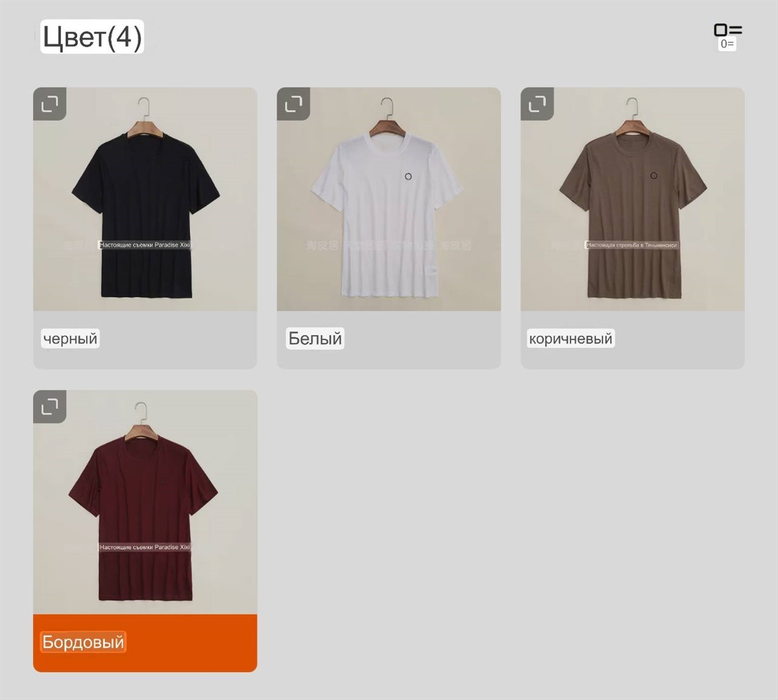The height and width of the screenshot is (700, 778).
Task: Select the Белый color option label
Action: (315, 338)
